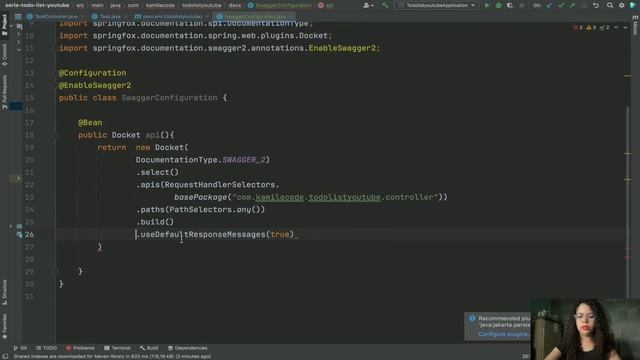This screenshot has width=640, height=360.
Task: Close the SwaggerConfiguration.java tab
Action: 291,17
